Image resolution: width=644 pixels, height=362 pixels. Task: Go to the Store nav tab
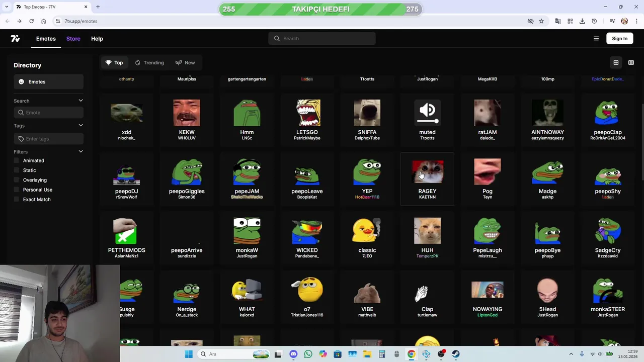[x=73, y=39]
